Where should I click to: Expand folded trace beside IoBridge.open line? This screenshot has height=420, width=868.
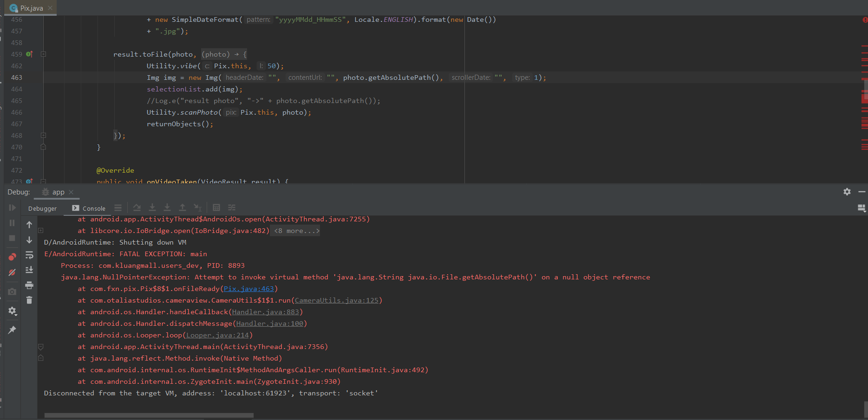click(x=41, y=231)
